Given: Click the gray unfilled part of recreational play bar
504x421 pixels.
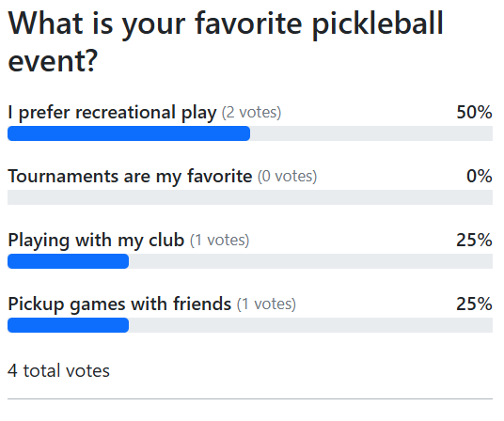Looking at the screenshot, I should 371,133.
